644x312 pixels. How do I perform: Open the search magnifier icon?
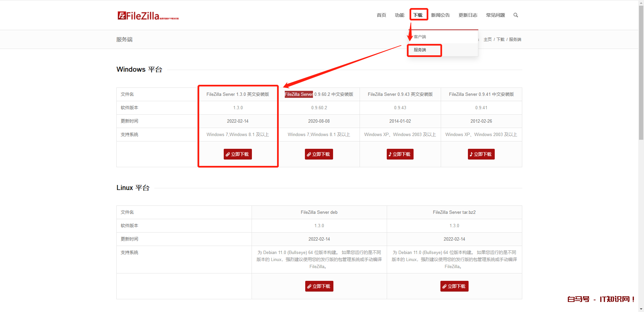pos(516,15)
